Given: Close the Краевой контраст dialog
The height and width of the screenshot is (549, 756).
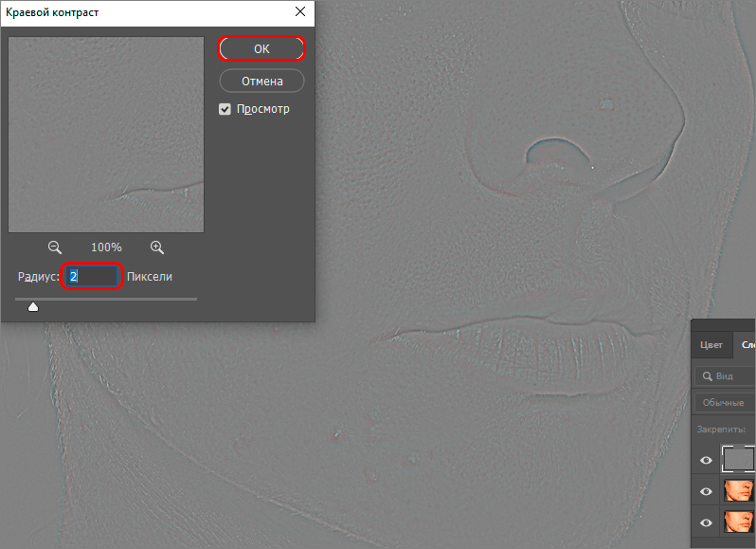Looking at the screenshot, I should click(300, 12).
